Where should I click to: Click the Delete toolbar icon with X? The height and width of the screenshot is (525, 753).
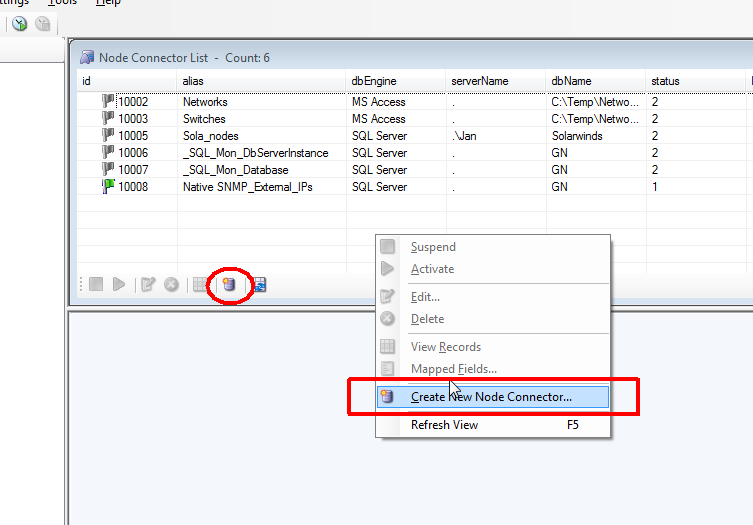[171, 285]
